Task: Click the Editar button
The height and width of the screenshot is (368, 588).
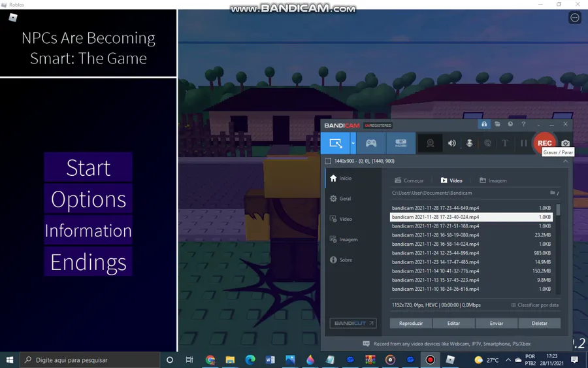Action: 453,323
